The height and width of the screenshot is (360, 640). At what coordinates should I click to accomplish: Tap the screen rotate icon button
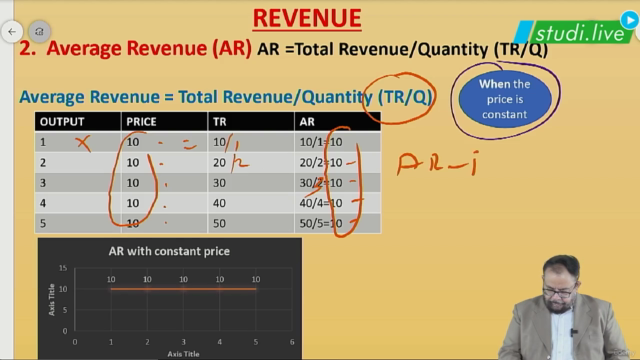pos(39,31)
